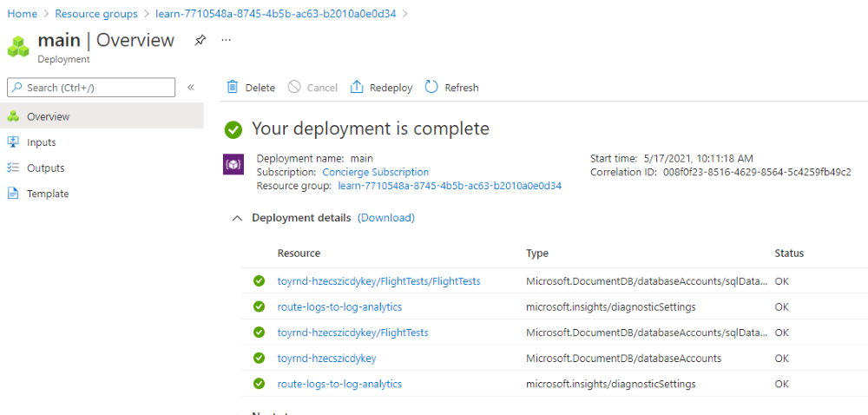Open the Concierge Subscription link

[375, 172]
